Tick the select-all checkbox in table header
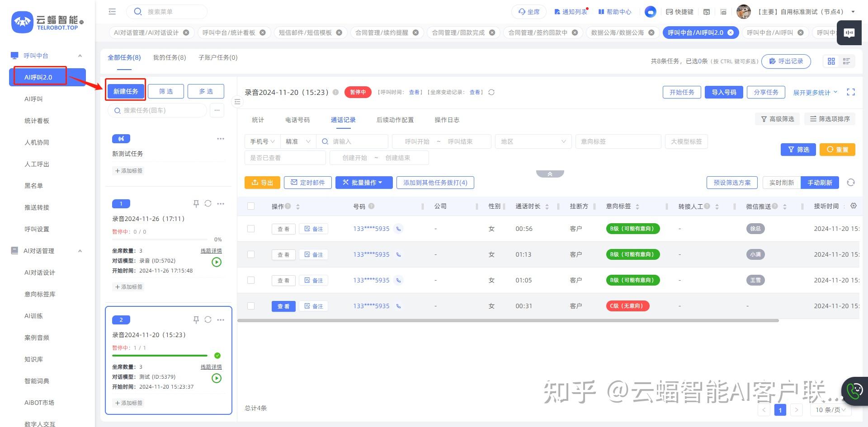This screenshot has height=427, width=868. click(x=251, y=206)
